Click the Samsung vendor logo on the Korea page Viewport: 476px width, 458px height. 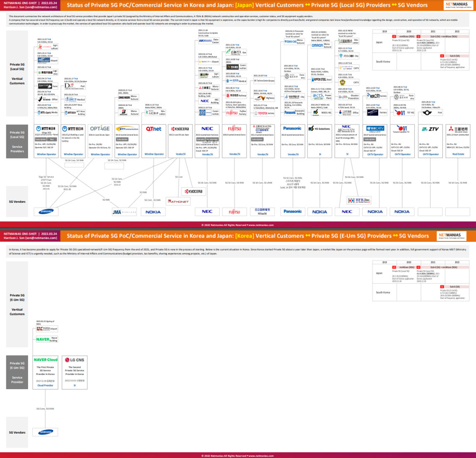pos(46,432)
